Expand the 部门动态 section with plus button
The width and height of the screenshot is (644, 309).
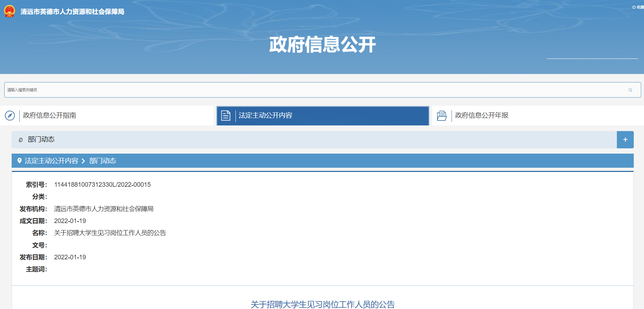[x=625, y=140]
